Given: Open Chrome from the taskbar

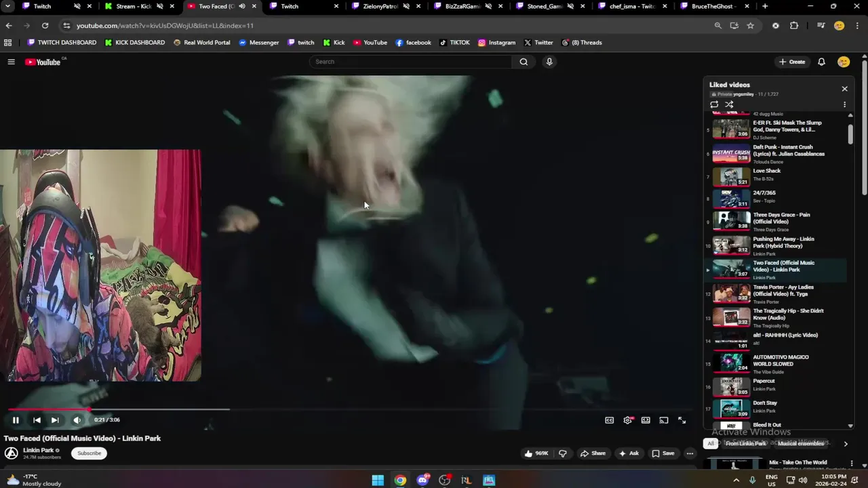Looking at the screenshot, I should (400, 481).
